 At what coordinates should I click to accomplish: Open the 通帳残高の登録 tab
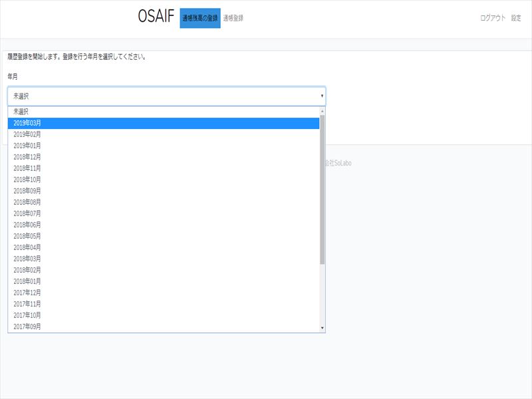[x=200, y=18]
